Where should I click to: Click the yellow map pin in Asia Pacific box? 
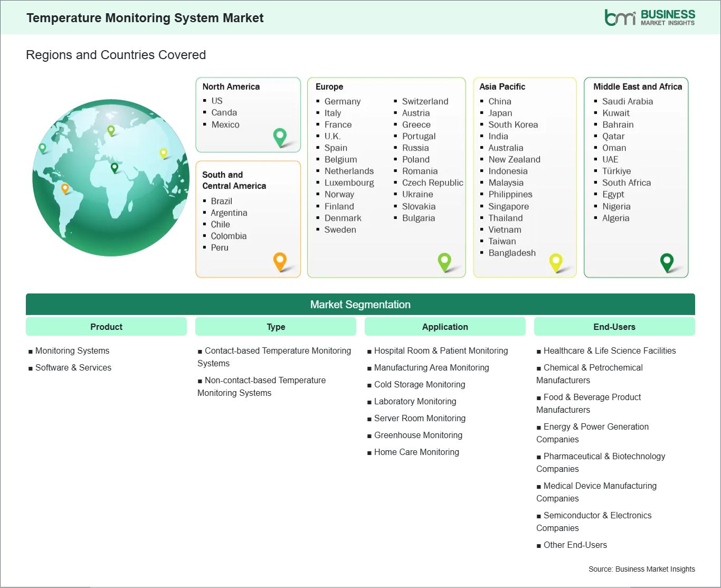point(556,262)
